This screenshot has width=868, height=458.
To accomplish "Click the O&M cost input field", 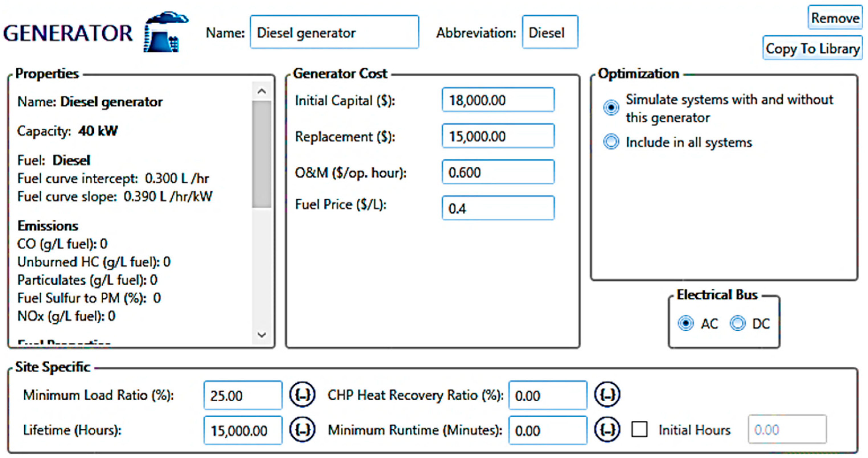I will (498, 172).
